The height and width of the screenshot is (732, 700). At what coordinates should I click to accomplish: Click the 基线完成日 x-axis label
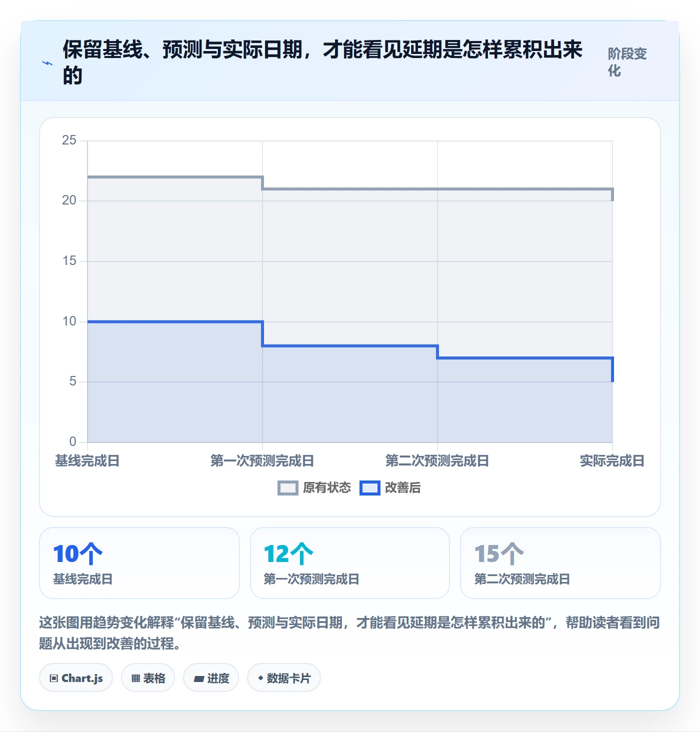(87, 460)
